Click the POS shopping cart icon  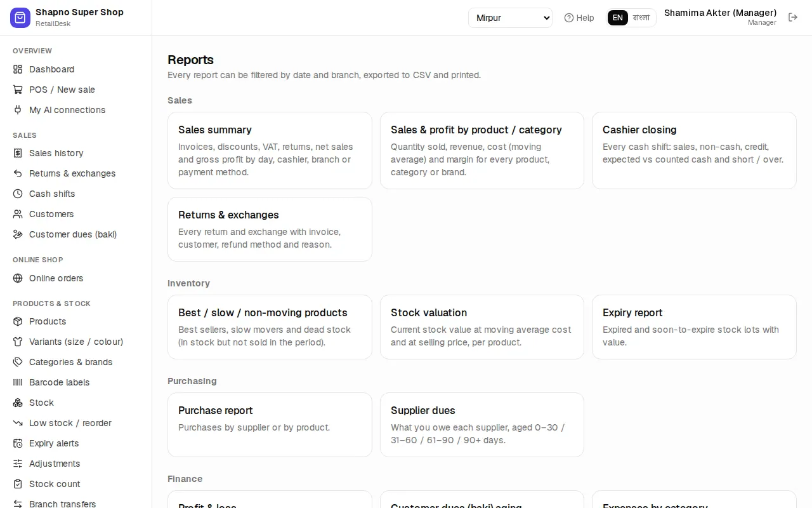18,90
